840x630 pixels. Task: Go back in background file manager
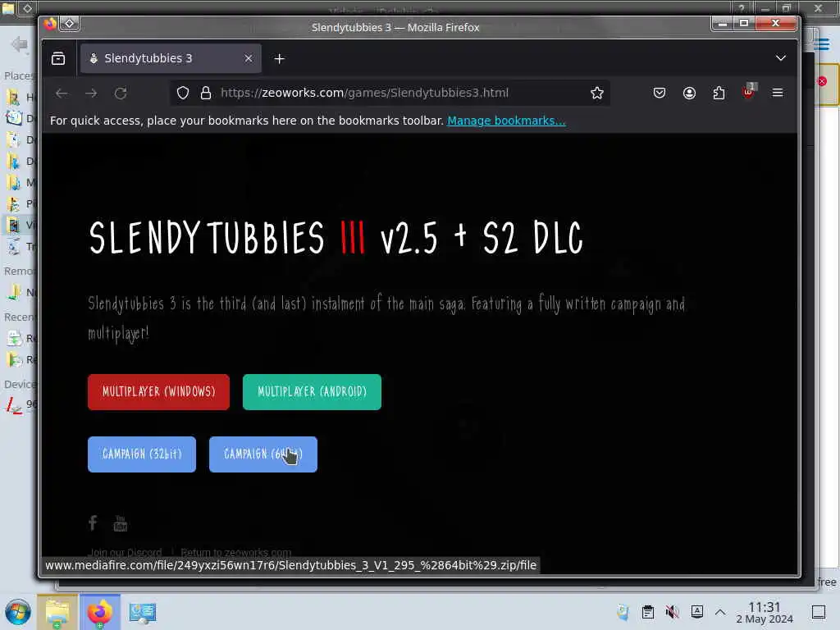20,44
